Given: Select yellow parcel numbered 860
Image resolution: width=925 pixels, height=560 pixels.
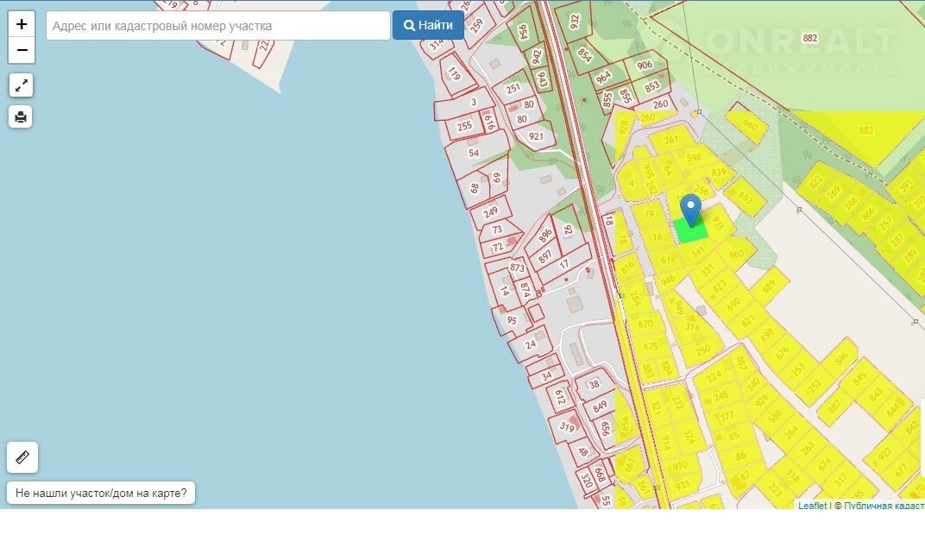Looking at the screenshot, I should [x=735, y=255].
